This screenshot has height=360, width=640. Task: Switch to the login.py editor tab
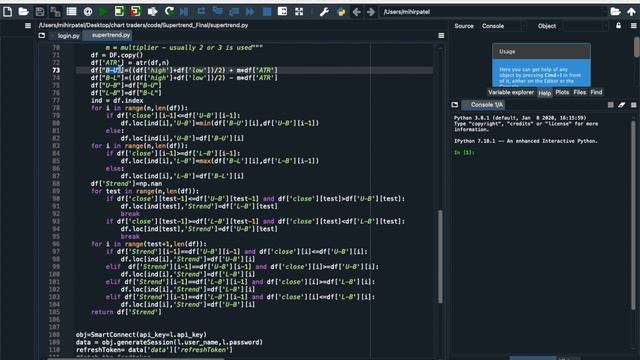[69, 36]
